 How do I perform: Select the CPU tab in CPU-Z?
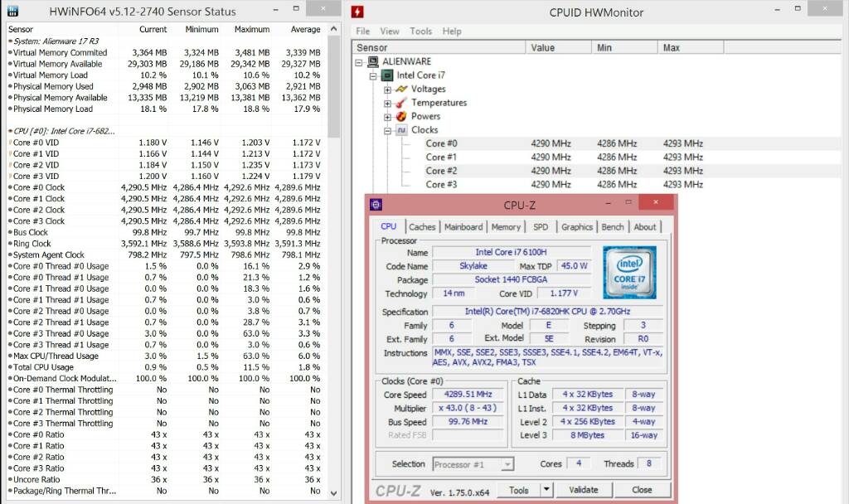[x=388, y=226]
